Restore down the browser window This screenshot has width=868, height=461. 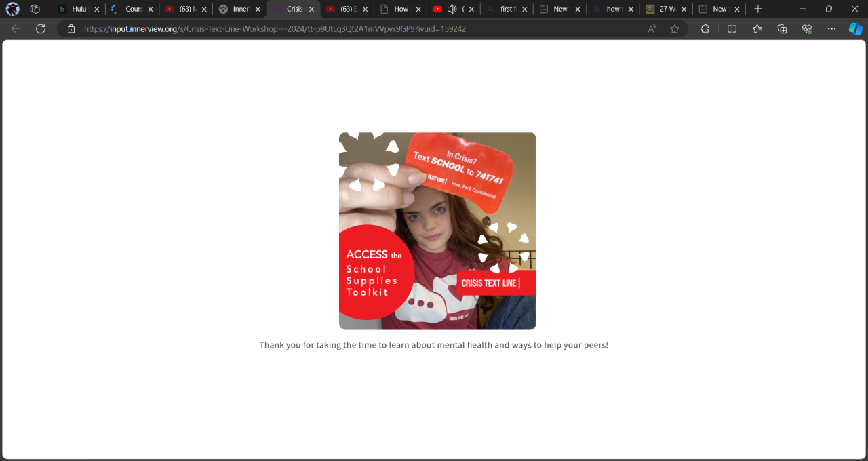click(x=829, y=9)
